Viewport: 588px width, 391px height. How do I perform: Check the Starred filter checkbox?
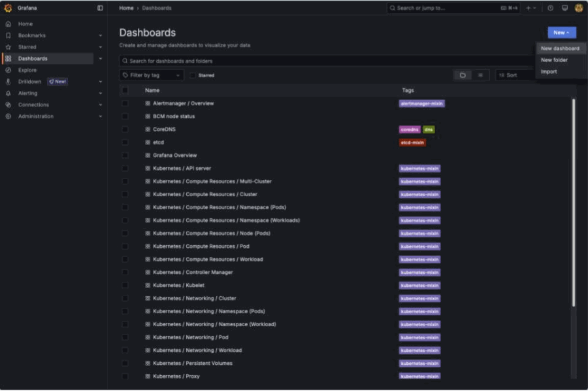coord(193,75)
